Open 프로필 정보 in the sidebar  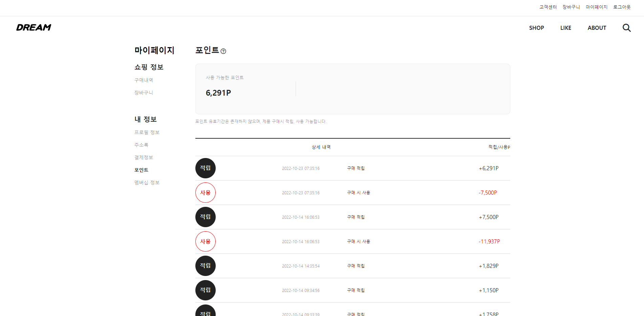(x=147, y=132)
